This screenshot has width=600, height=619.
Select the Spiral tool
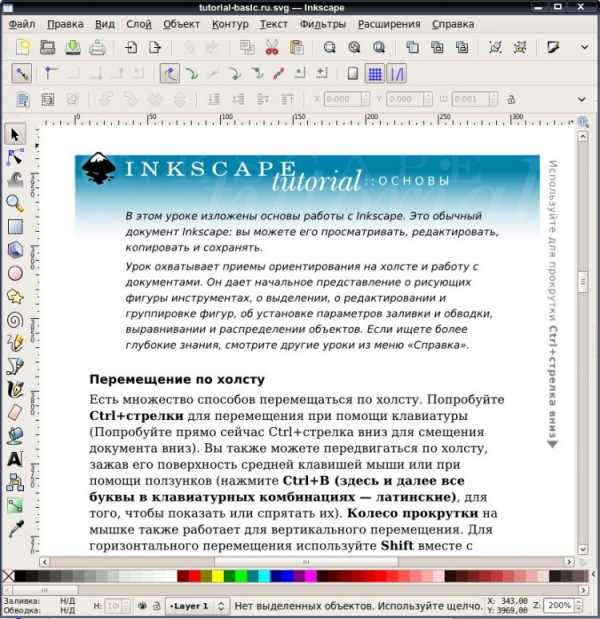15,320
